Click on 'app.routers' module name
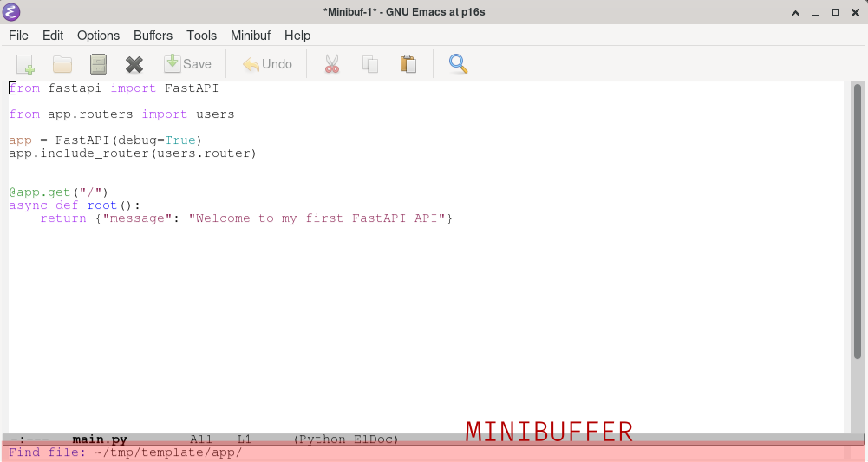 [x=90, y=114]
